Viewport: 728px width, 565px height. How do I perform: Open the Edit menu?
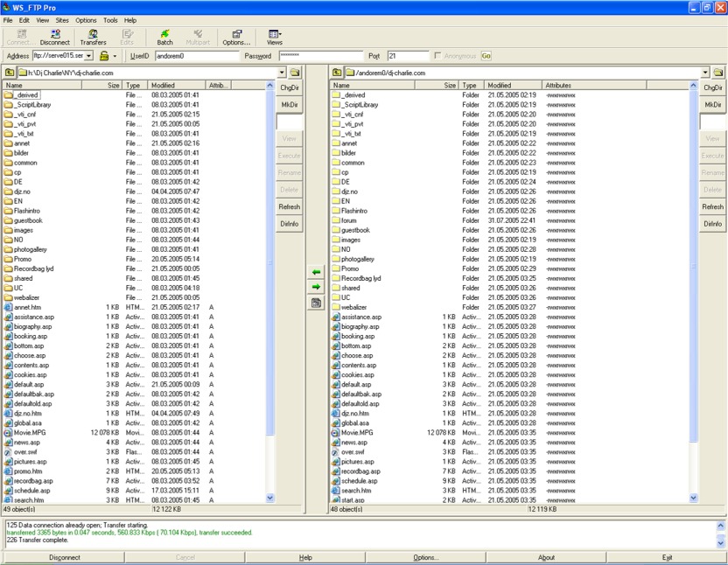(24, 20)
